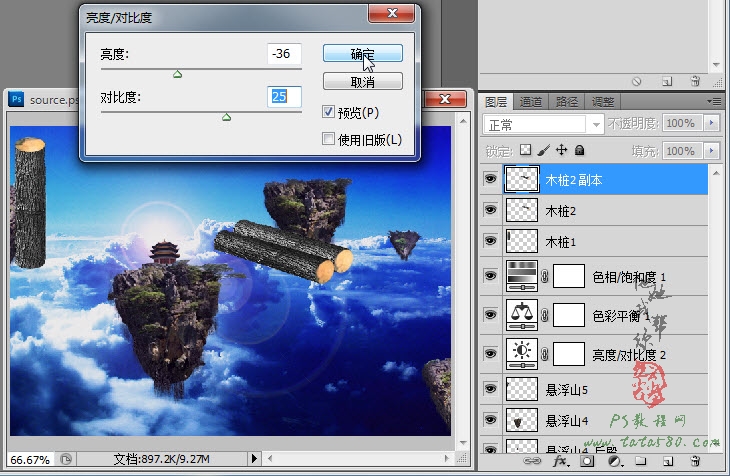730x476 pixels.
Task: Click chain link on 色彩平衡 1 layer
Action: coord(545,315)
